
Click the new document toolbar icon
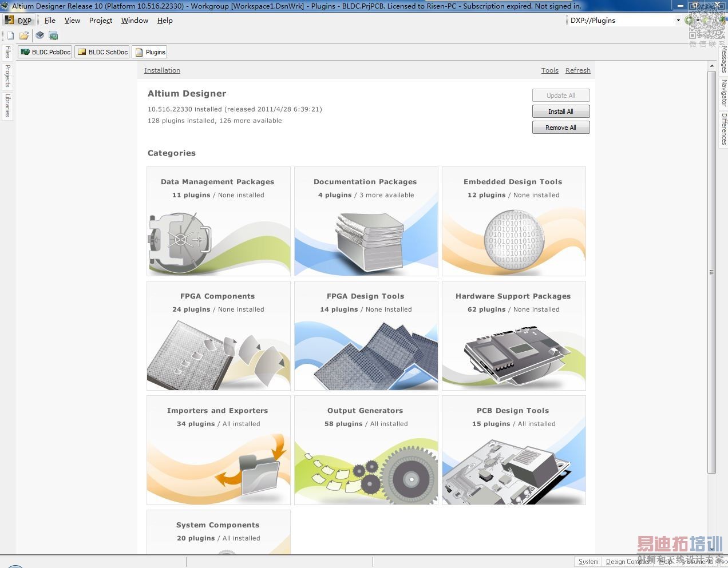tap(10, 35)
